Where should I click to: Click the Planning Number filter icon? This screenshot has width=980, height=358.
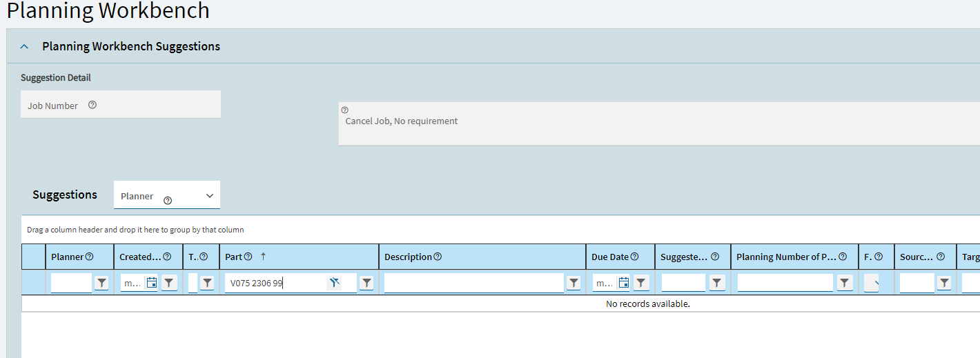point(844,283)
